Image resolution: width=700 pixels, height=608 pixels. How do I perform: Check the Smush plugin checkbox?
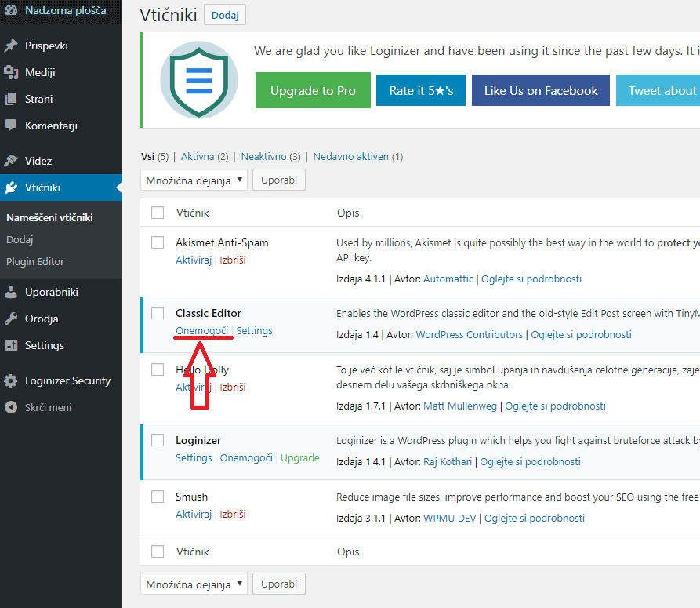(158, 497)
